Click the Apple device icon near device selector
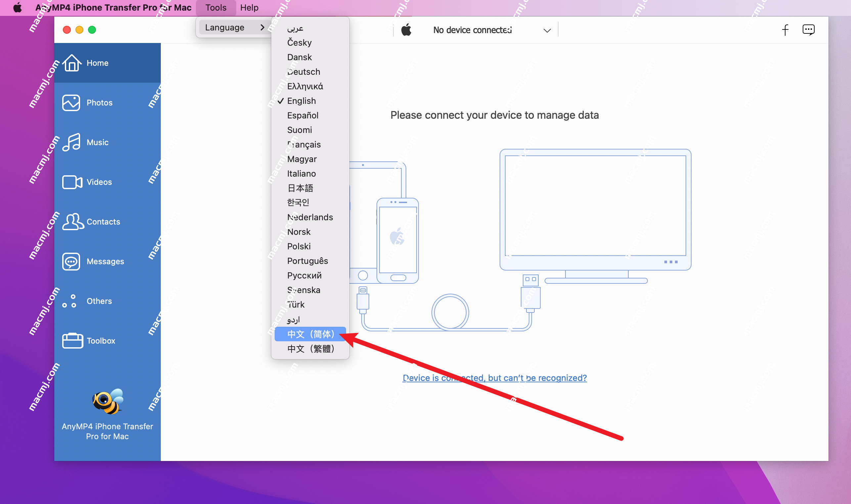851x504 pixels. (406, 30)
